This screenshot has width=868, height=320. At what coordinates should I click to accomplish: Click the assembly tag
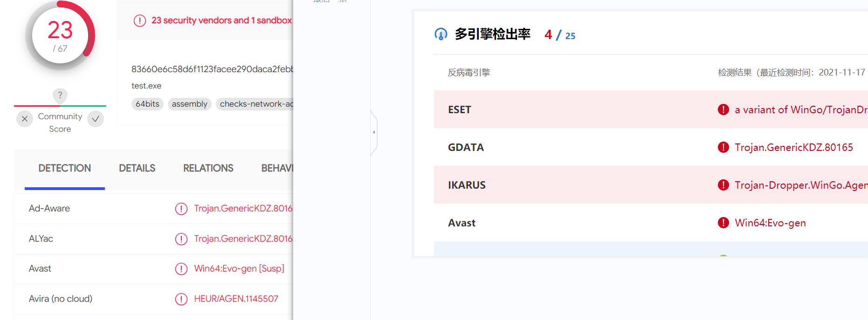pos(189,104)
